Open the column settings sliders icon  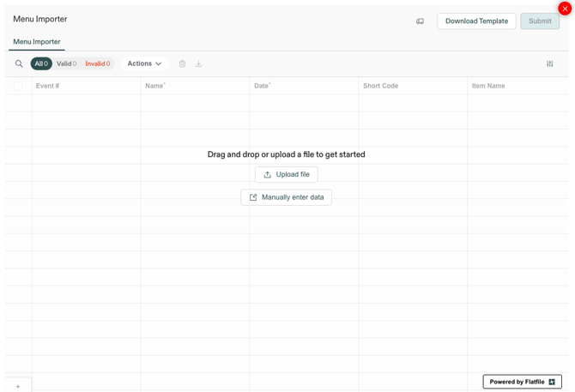point(549,63)
